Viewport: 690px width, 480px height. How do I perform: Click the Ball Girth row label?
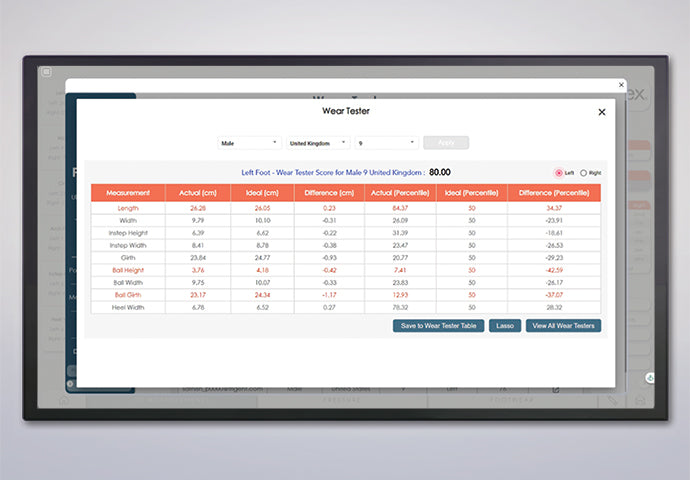click(127, 295)
